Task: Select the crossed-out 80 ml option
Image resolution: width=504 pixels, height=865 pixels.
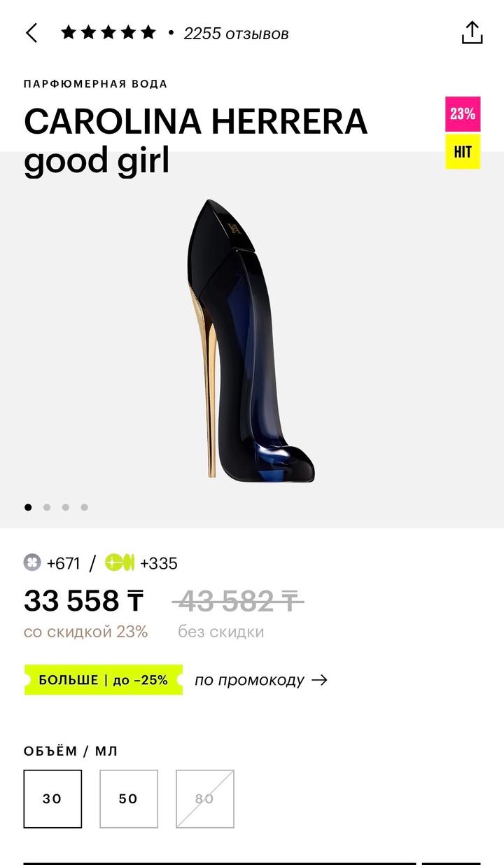Action: 204,798
